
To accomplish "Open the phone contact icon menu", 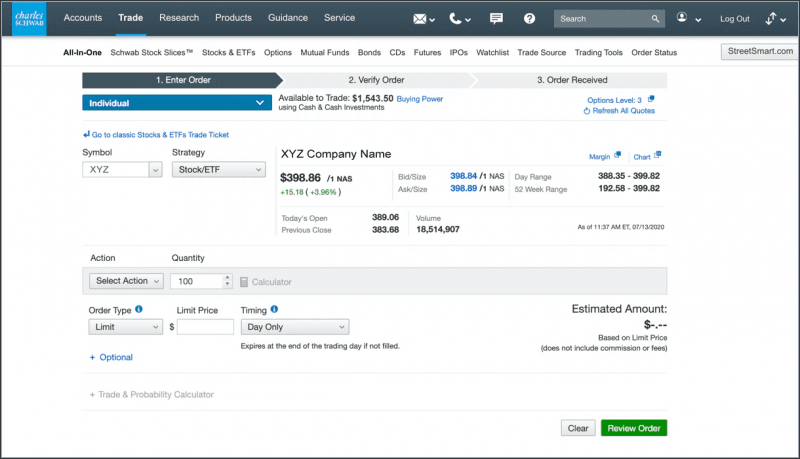I will (460, 19).
